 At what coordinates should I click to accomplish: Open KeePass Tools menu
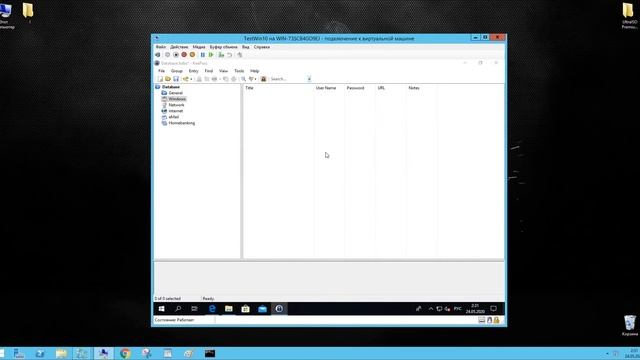coord(239,71)
